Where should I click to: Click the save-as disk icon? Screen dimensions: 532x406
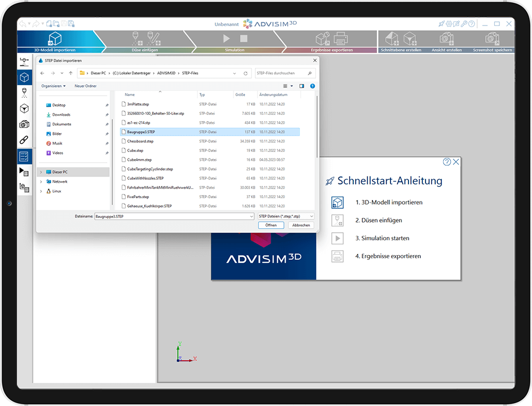point(71,24)
